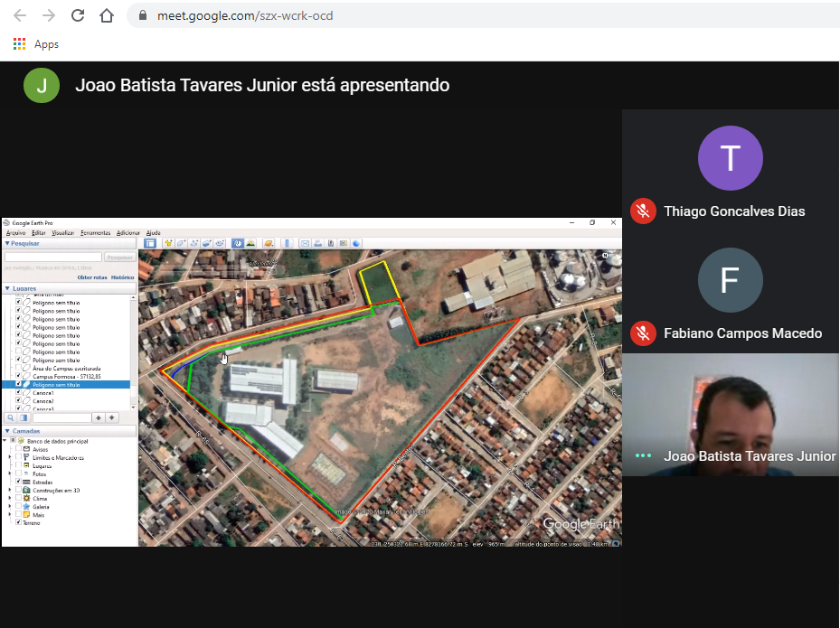840x628 pixels.
Task: Check the Área do Campus escriturada checkbox
Action: coord(18,369)
